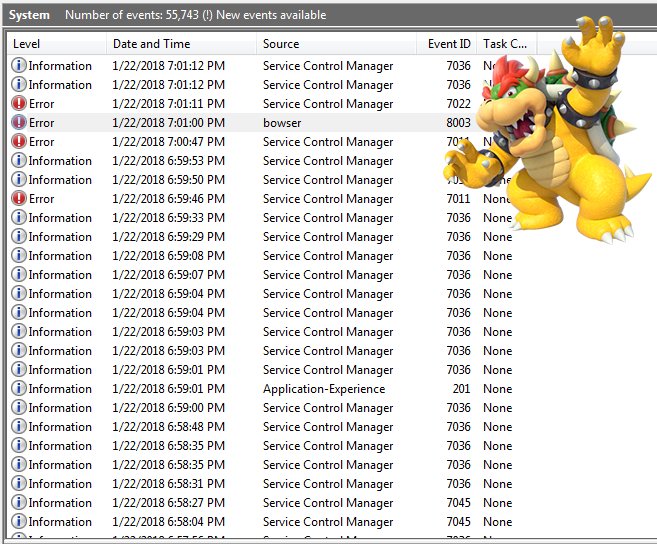This screenshot has height=544, width=657.
Task: Click the information icon for the 6:58:31 PM event
Action: click(18, 484)
